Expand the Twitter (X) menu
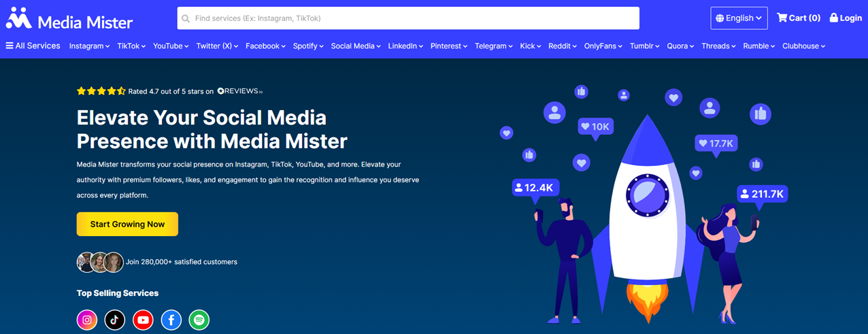Image resolution: width=868 pixels, height=334 pixels. point(217,46)
